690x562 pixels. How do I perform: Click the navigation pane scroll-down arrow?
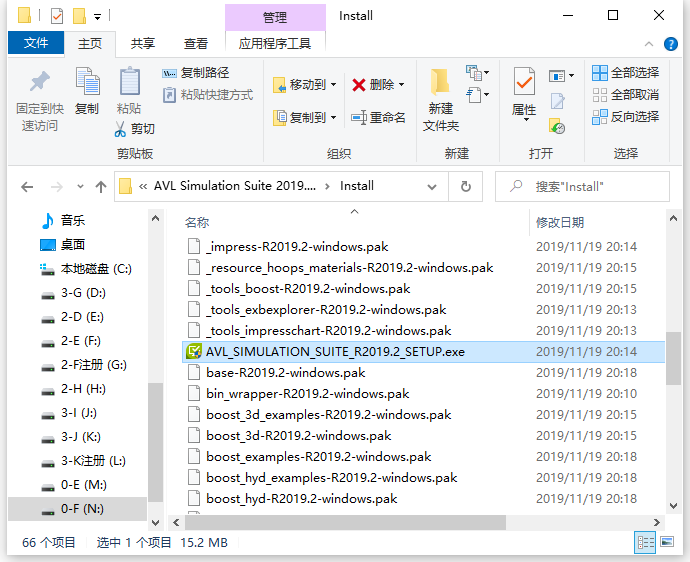pyautogui.click(x=155, y=523)
